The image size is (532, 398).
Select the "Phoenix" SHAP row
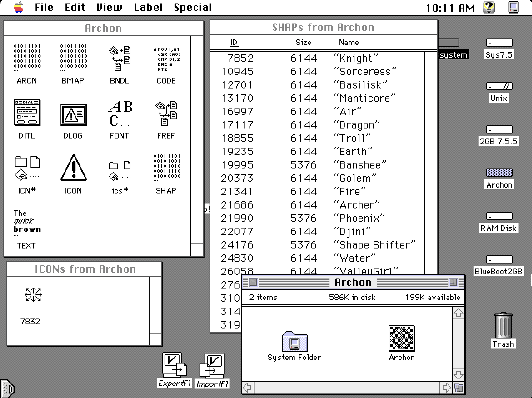tap(317, 218)
